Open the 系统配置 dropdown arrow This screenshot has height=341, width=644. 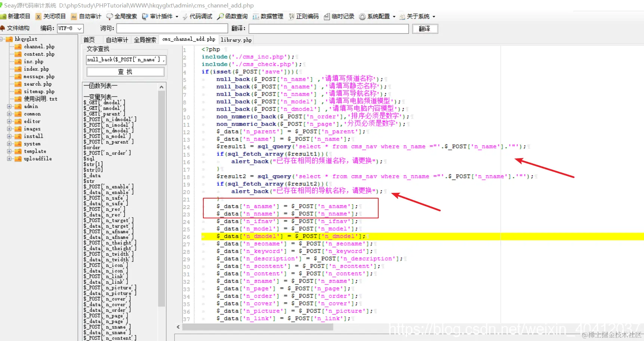(x=394, y=17)
